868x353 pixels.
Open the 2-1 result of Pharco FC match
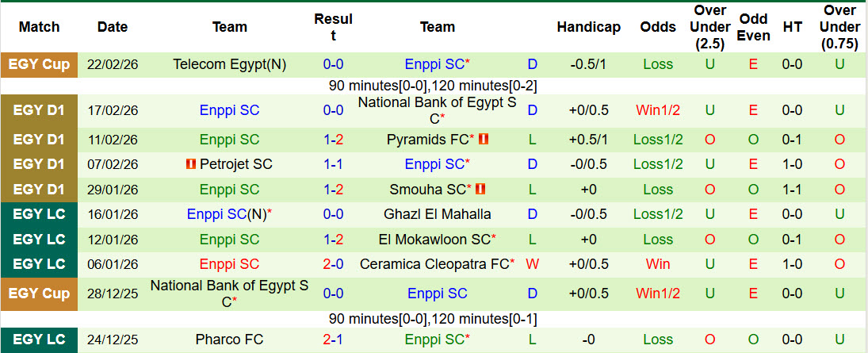333,340
